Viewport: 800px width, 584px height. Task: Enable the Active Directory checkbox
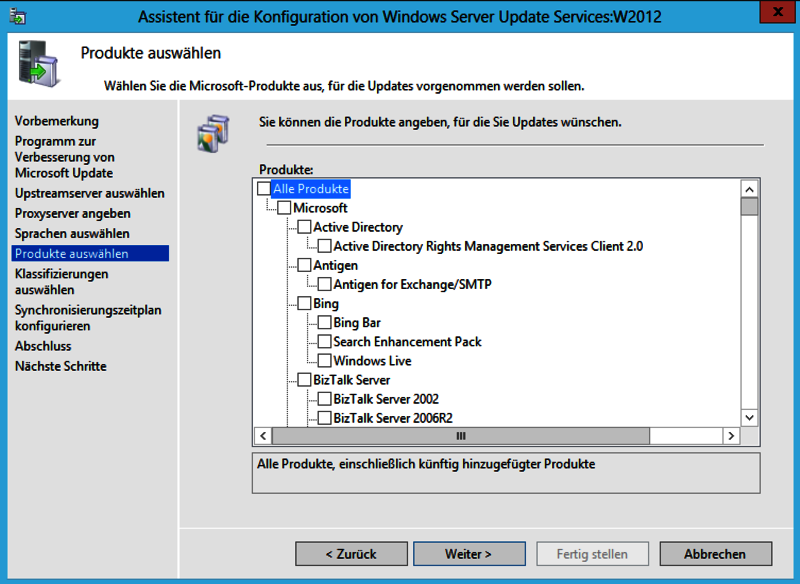click(x=304, y=227)
